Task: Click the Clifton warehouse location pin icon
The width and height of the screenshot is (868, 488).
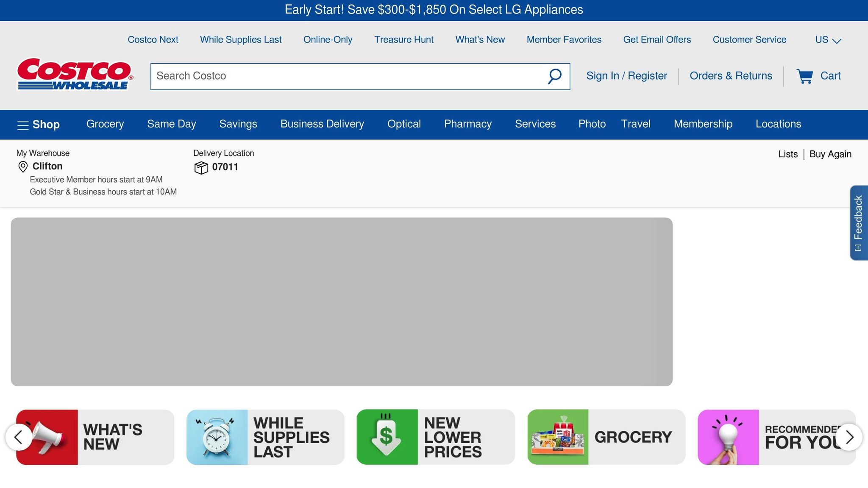Action: (x=23, y=167)
